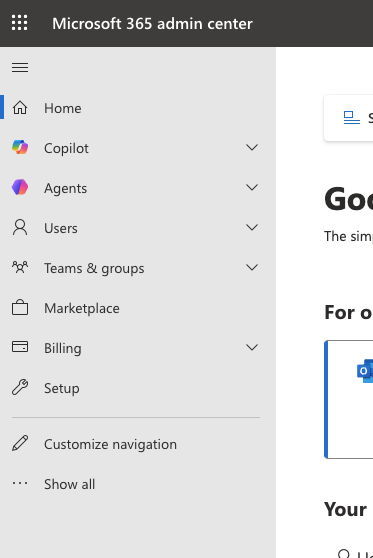Go to Home in the navigation

(63, 108)
